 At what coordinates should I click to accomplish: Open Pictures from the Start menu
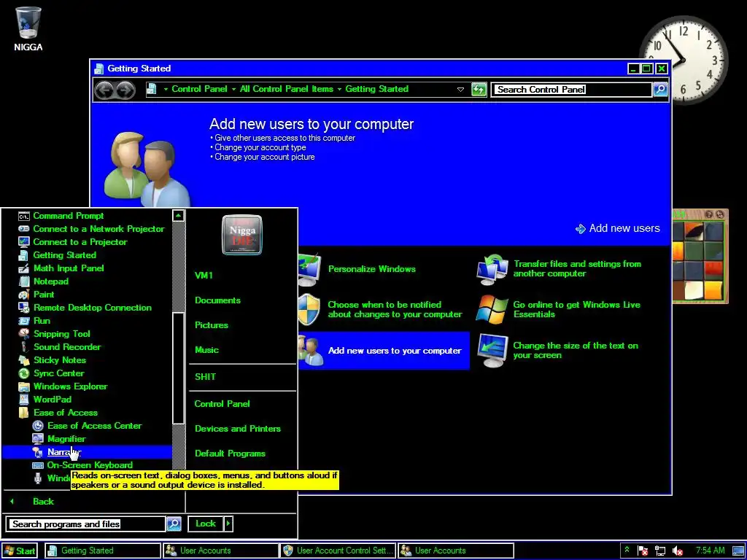(212, 325)
